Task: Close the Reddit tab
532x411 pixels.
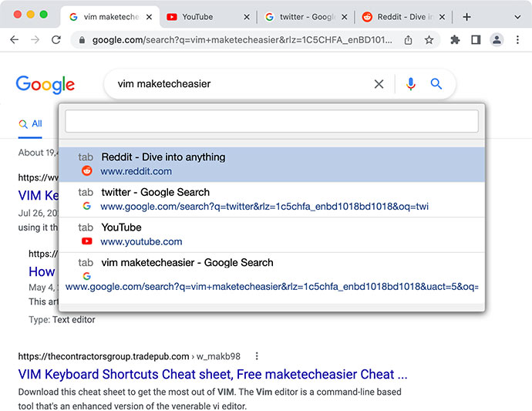Action: click(x=442, y=17)
